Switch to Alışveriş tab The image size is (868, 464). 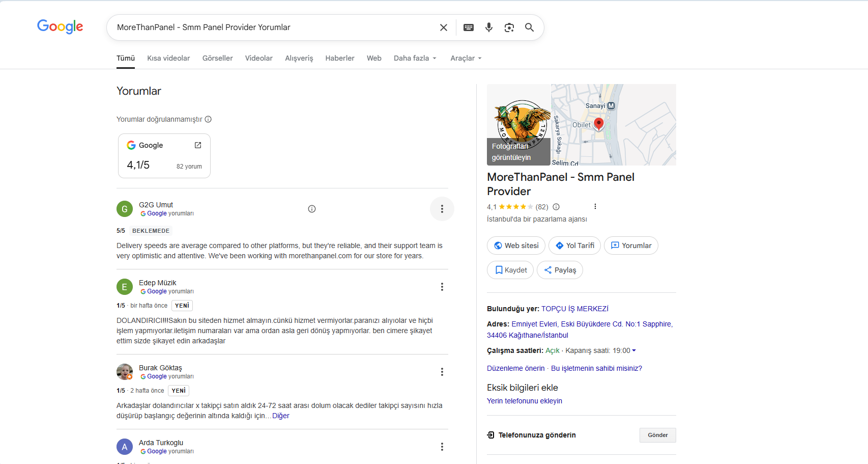pyautogui.click(x=299, y=58)
